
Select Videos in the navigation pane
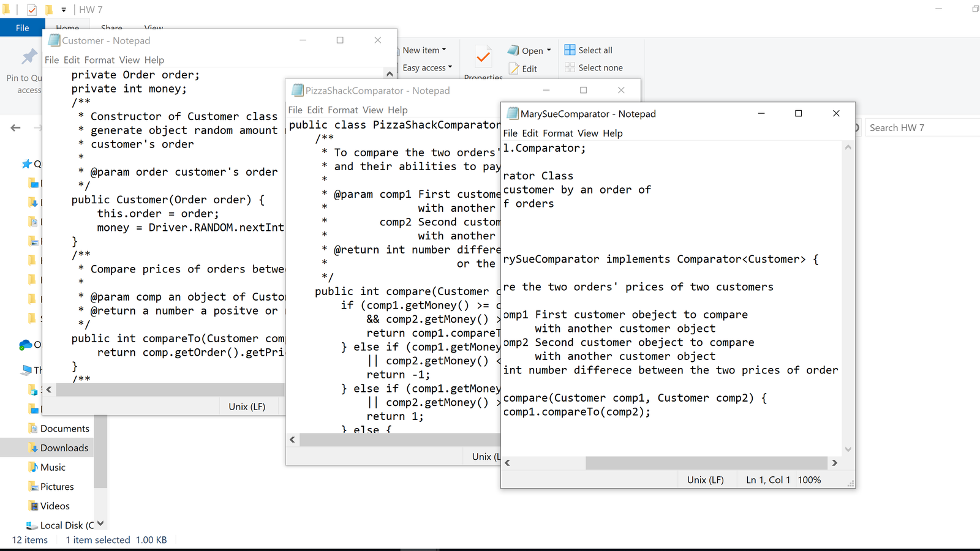55,506
